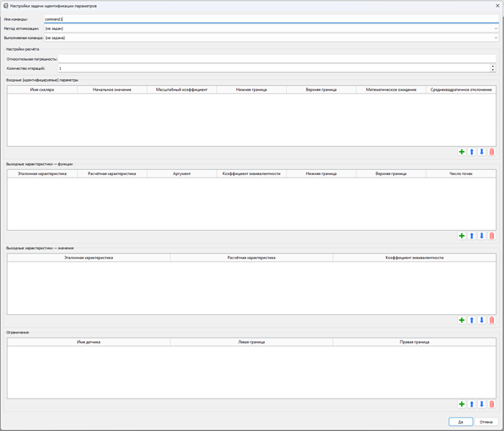Add a row to Выходные характеристики — значения
504x431 pixels.
(461, 320)
